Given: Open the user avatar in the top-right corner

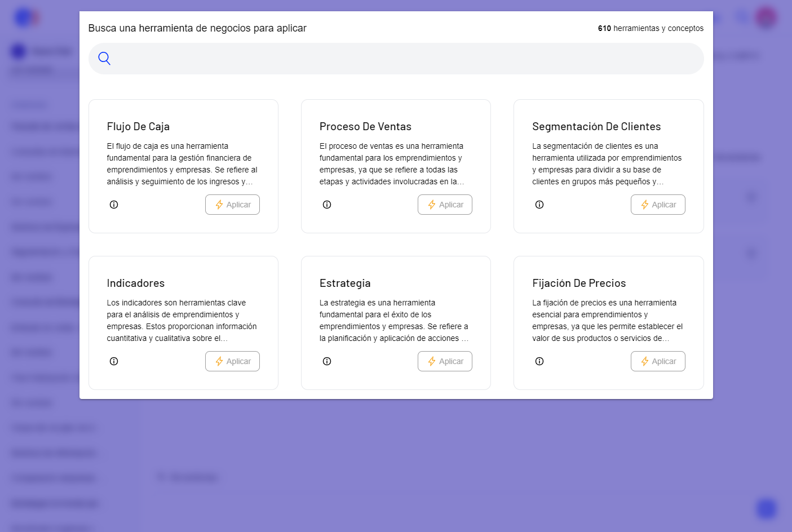Looking at the screenshot, I should tap(766, 17).
